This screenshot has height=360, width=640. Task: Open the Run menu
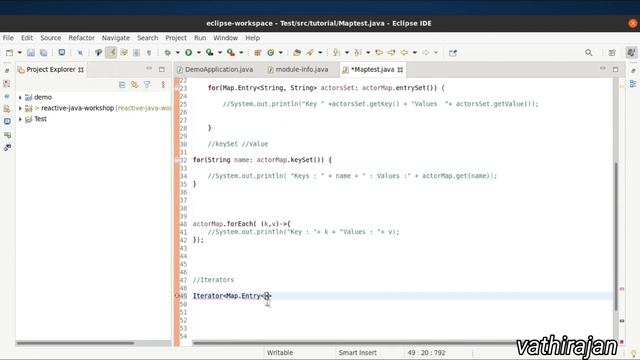pos(200,38)
